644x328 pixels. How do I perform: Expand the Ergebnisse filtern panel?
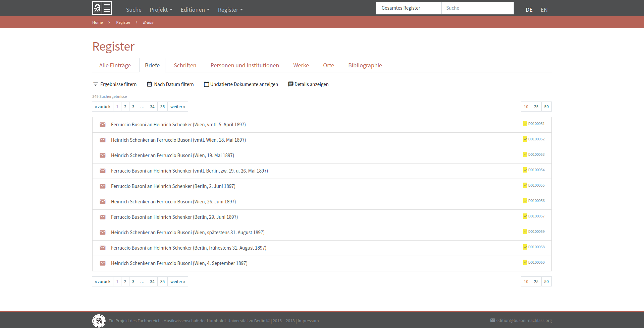(x=115, y=84)
